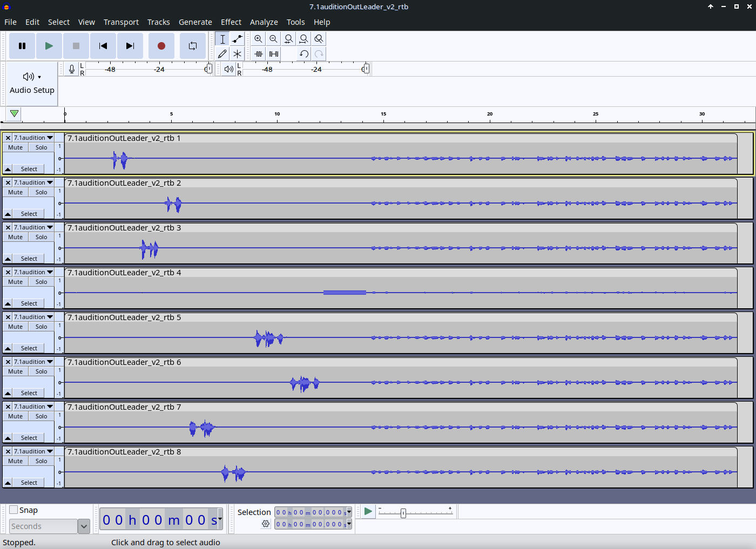The image size is (756, 549).
Task: Select the Selection (I-beam) tool
Action: coord(222,39)
